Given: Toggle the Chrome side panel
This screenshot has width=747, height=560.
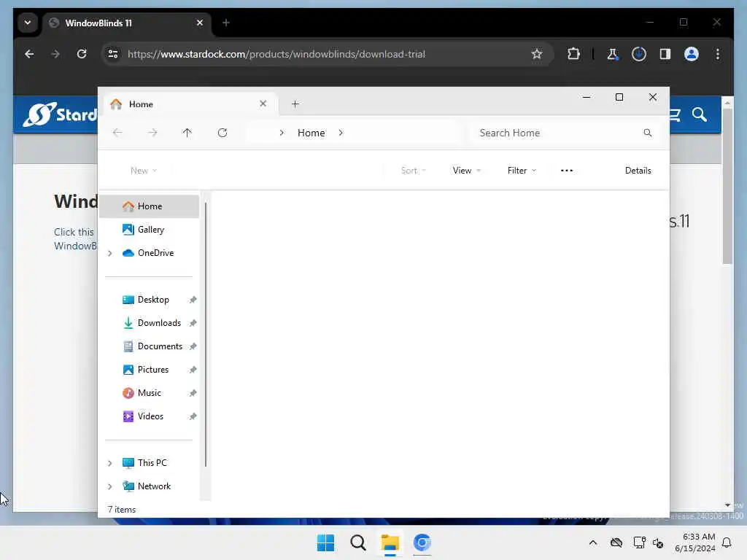Looking at the screenshot, I should 665,54.
